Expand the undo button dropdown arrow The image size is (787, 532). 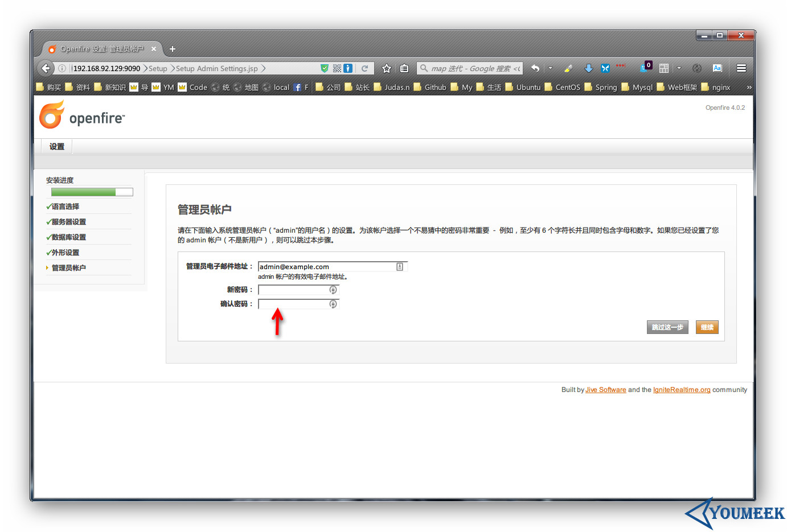pyautogui.click(x=550, y=68)
